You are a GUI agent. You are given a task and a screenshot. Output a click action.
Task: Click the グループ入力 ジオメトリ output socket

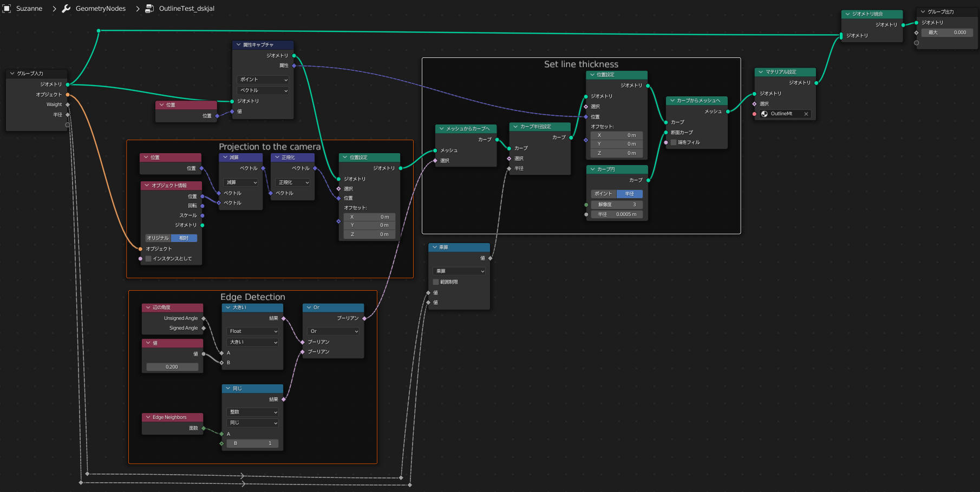pos(68,84)
